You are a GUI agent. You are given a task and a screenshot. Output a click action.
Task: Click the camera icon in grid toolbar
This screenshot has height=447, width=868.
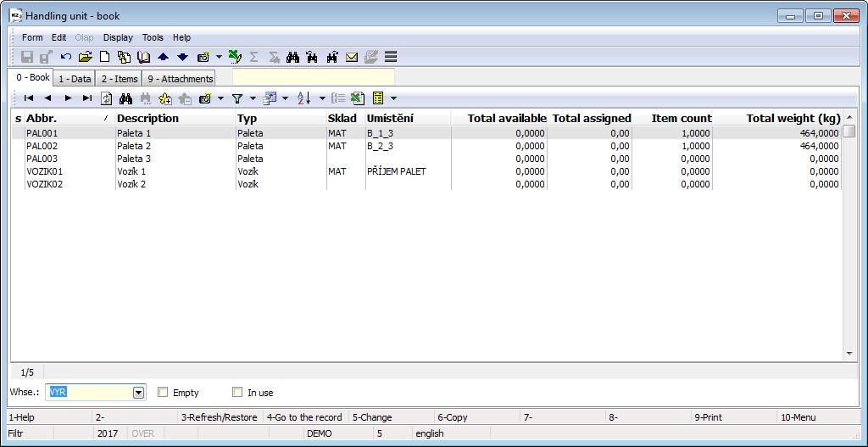pos(205,98)
